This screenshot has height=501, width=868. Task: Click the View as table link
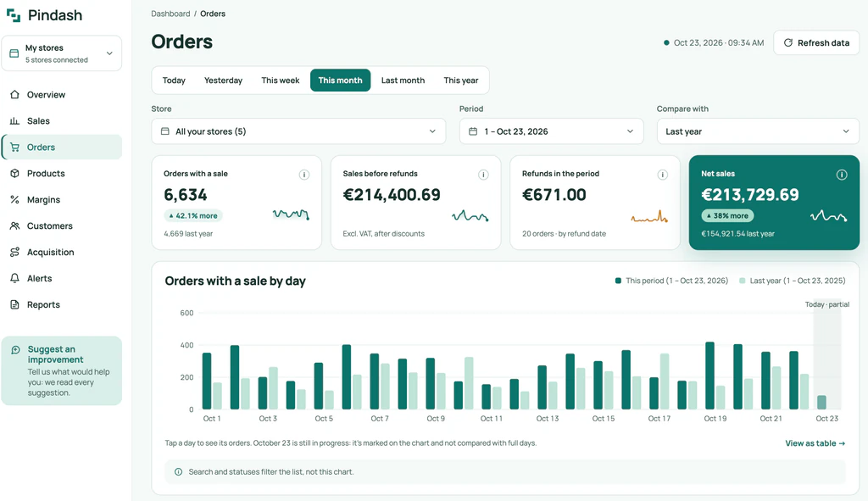pos(815,443)
